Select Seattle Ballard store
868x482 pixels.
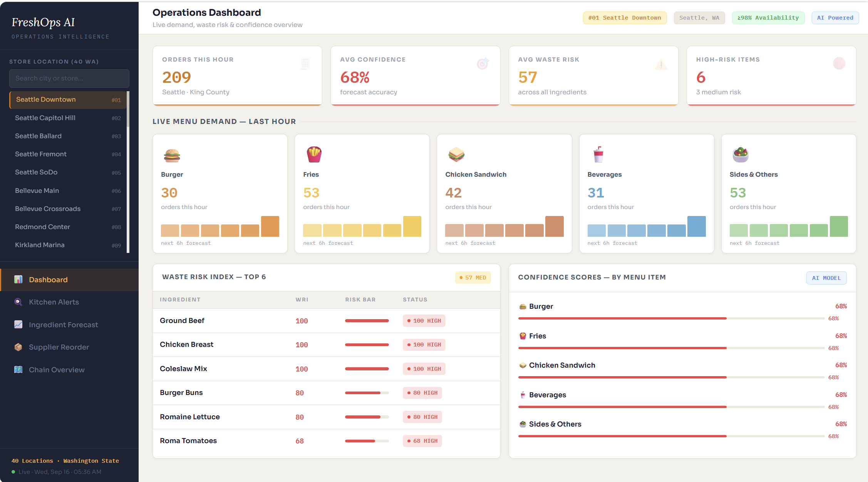coord(68,136)
